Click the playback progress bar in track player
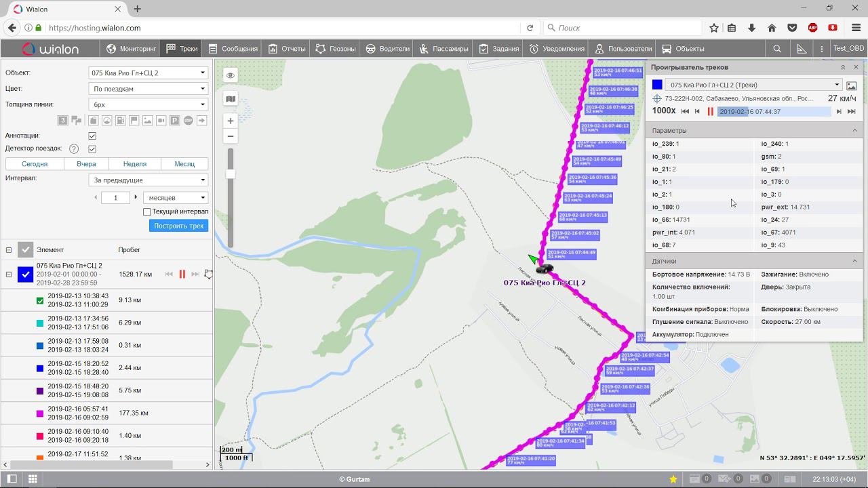Screen dimensions: 868x488 [774, 111]
